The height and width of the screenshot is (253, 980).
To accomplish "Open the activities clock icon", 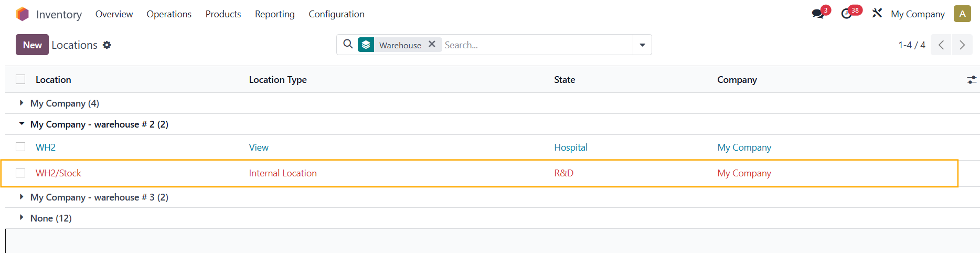I will coord(846,14).
